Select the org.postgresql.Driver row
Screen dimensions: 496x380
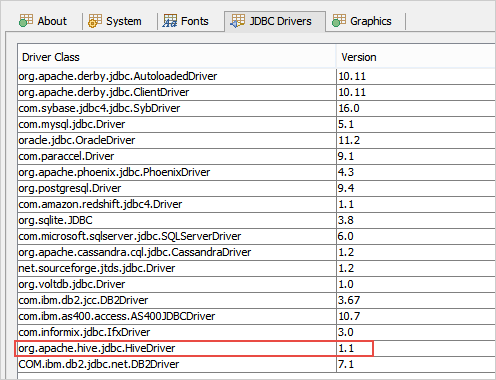[x=257, y=188]
